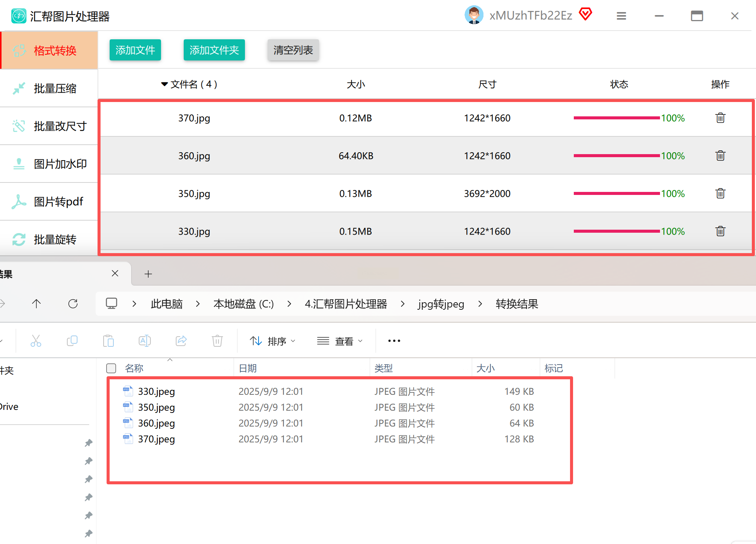756x544 pixels.
Task: Click the Explorer delete toolbar icon
Action: click(x=217, y=341)
